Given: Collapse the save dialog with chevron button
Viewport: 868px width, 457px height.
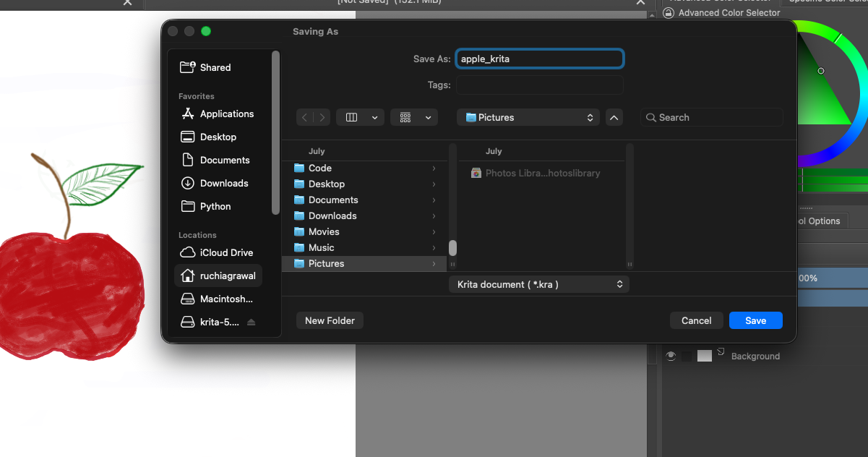Looking at the screenshot, I should pyautogui.click(x=614, y=117).
